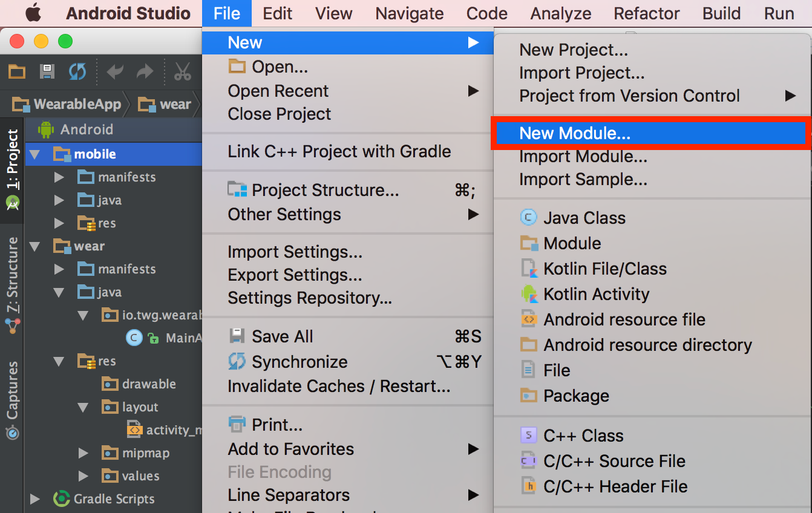Click the Synchronize toolbar icon
The image size is (812, 513).
[x=77, y=72]
